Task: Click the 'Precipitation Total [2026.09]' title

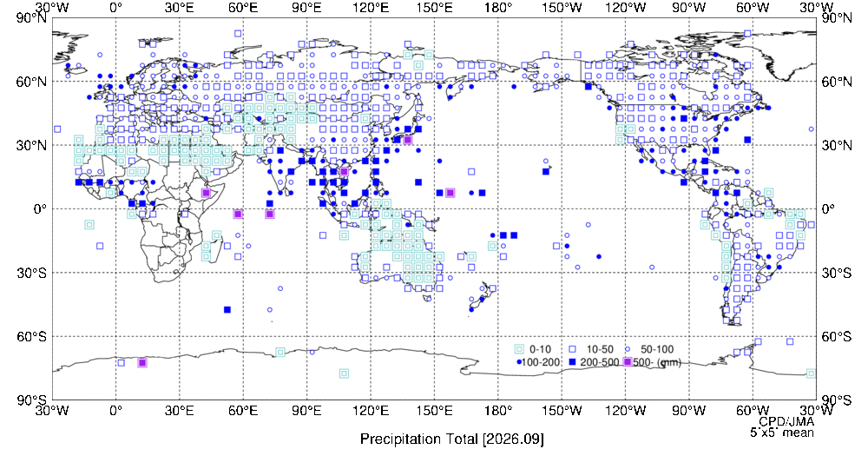Action: click(451, 439)
